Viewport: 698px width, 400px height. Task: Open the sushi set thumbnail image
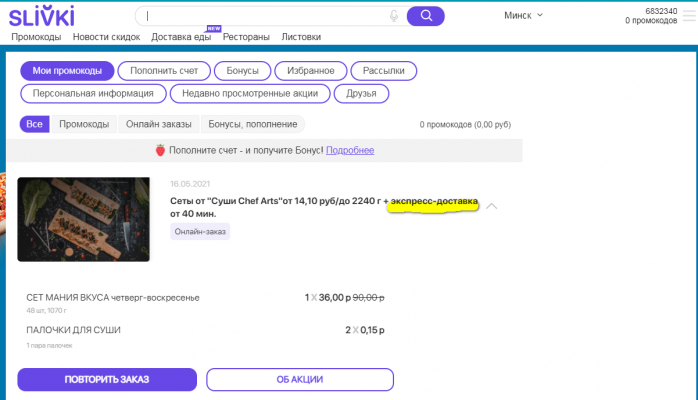(x=84, y=220)
